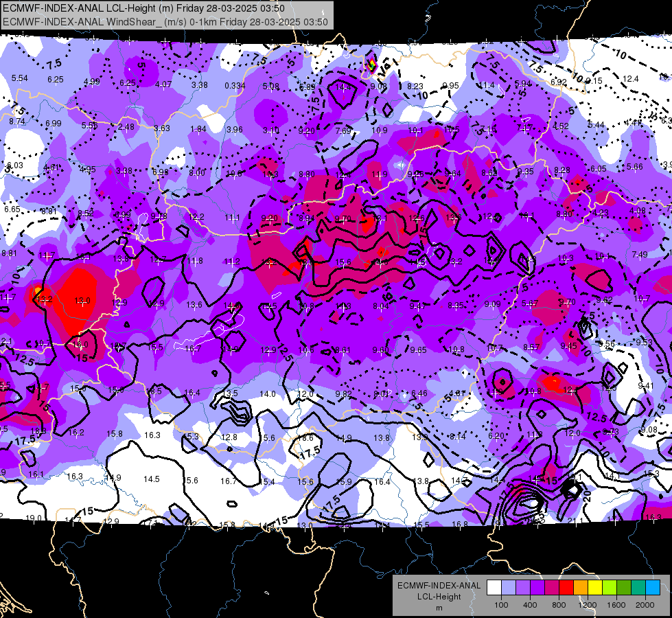This screenshot has height=618, width=672.
Task: Click the wind shear value 8.74
Action: tap(17, 122)
